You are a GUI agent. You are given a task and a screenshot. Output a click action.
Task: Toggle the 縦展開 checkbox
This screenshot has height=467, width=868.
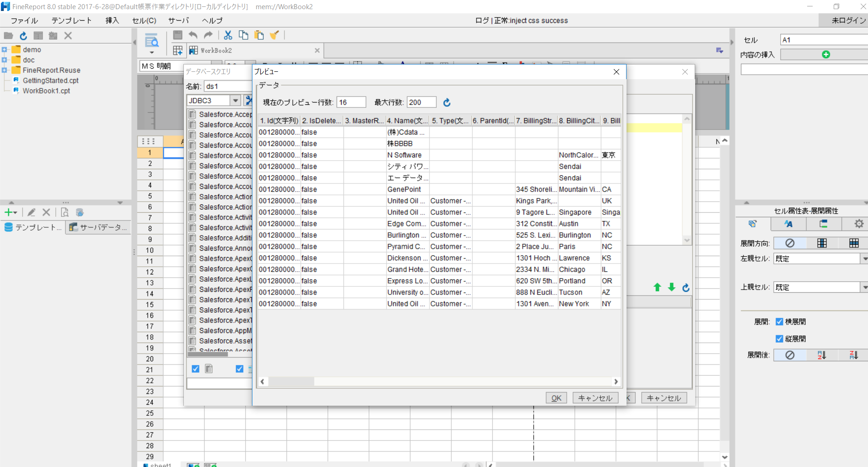click(x=780, y=338)
